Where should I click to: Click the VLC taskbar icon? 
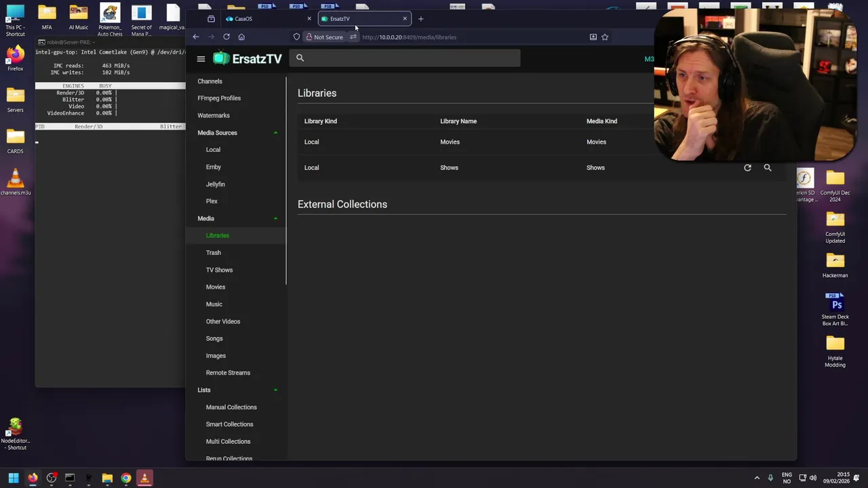click(144, 478)
